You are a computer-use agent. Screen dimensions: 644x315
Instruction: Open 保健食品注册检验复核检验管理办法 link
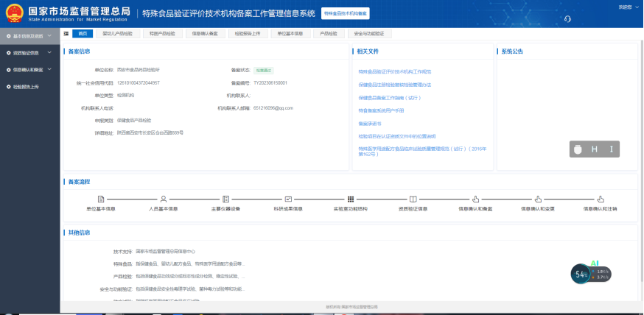tap(395, 85)
